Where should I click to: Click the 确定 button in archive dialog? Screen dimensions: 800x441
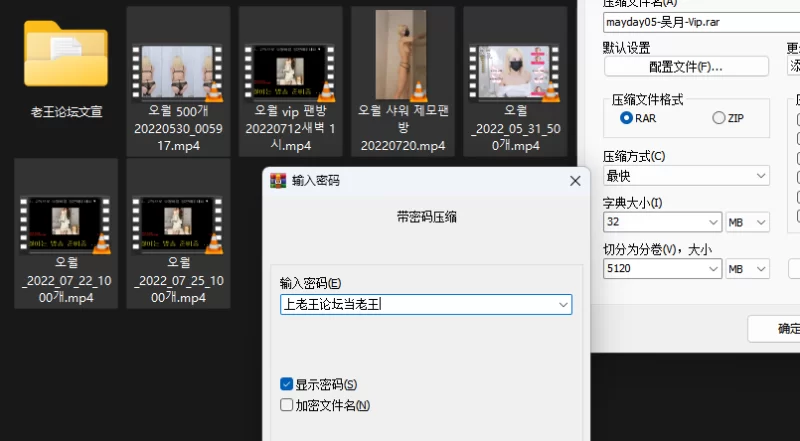click(776, 329)
